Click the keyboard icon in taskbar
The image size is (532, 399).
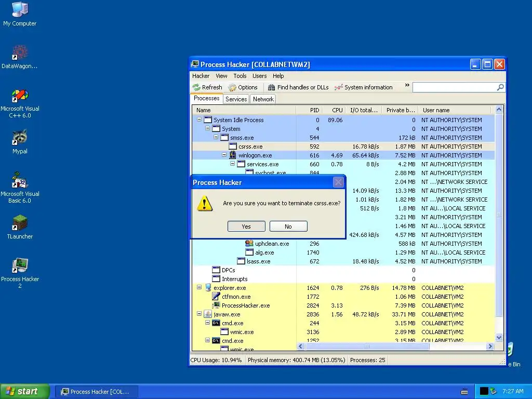pos(464,392)
